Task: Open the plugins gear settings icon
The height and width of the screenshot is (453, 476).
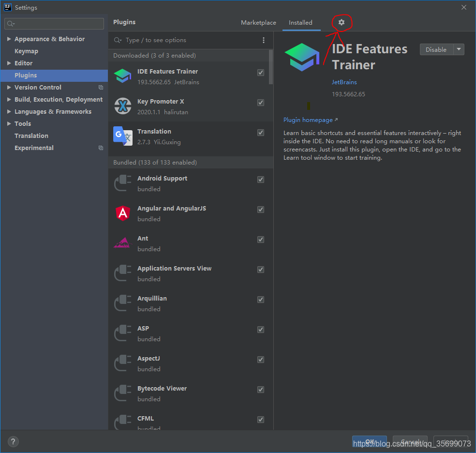Action: [x=341, y=22]
